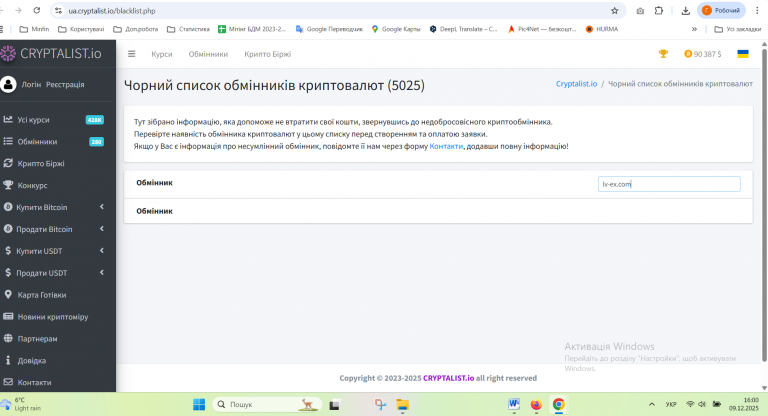768x416 pixels.
Task: Open the Robочий Chrome profile button
Action: (721, 11)
